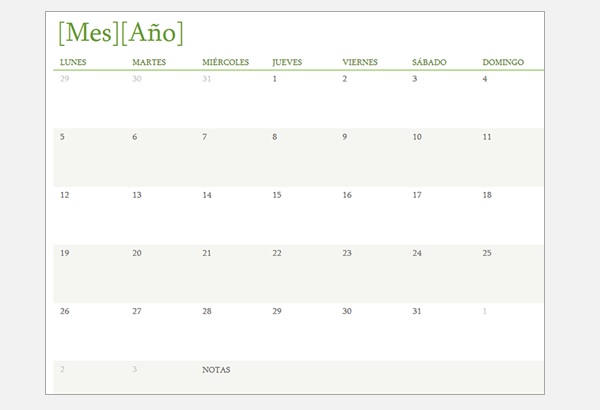600x410 pixels.
Task: Select the SÁBADO column header
Action: coord(429,62)
